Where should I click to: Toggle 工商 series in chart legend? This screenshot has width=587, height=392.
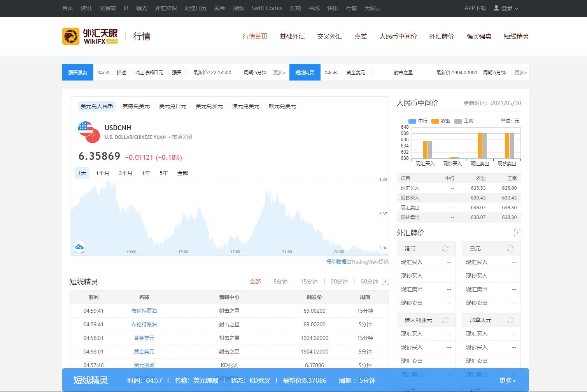pyautogui.click(x=464, y=121)
